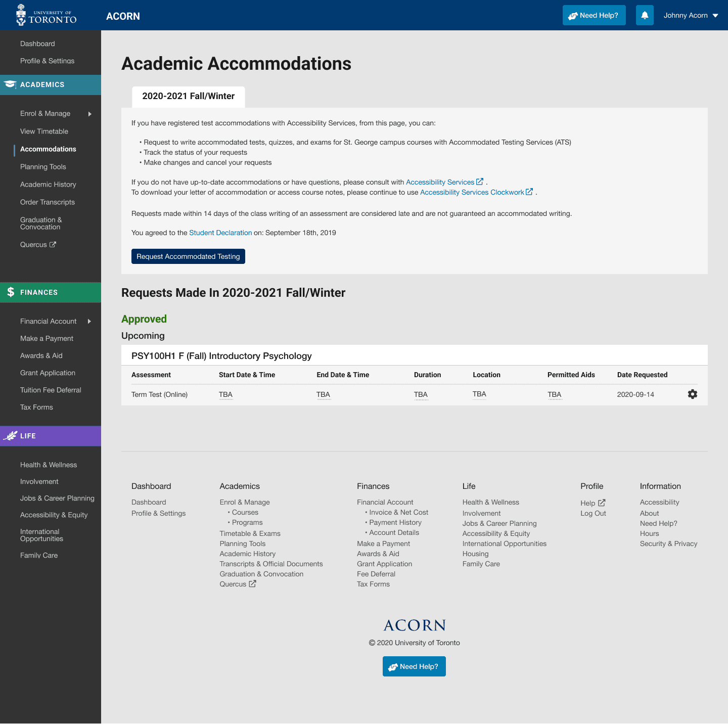Click footer Security & Privacy link

668,544
